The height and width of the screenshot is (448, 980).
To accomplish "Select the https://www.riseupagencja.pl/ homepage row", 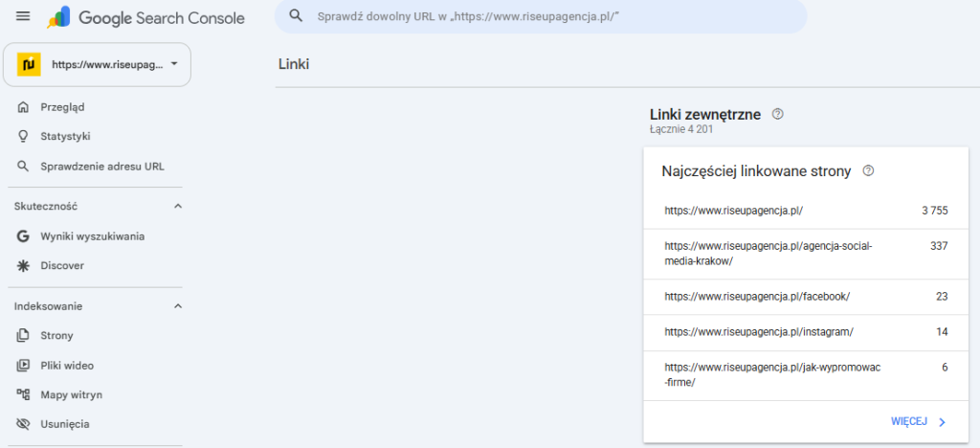I will point(806,211).
